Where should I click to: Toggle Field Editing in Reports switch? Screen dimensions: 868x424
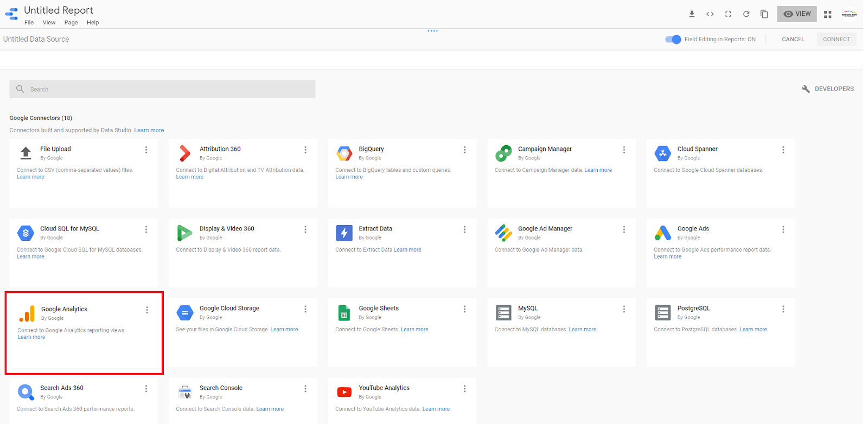[673, 40]
